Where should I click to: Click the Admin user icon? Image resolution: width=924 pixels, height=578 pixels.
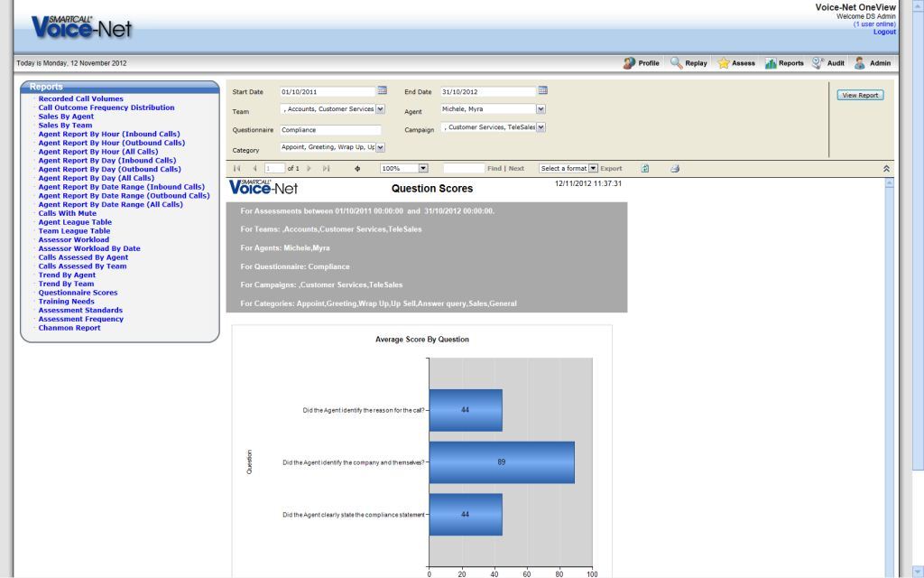[859, 62]
